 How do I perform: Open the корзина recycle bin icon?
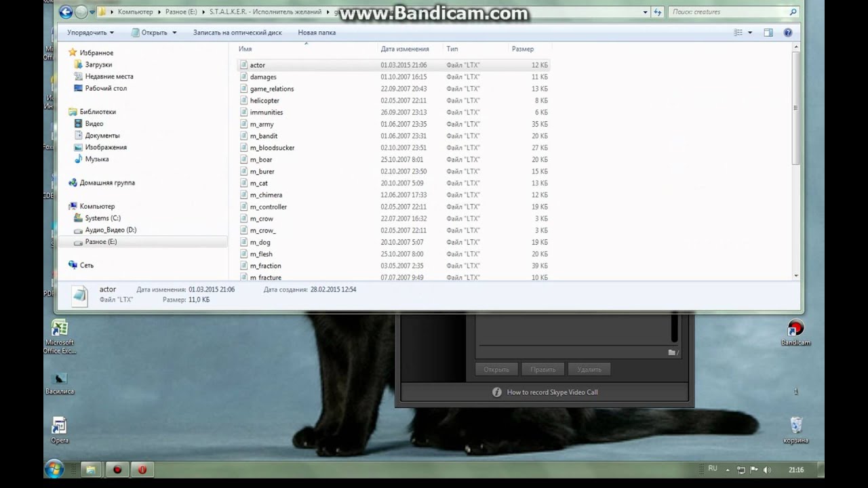pos(796,430)
